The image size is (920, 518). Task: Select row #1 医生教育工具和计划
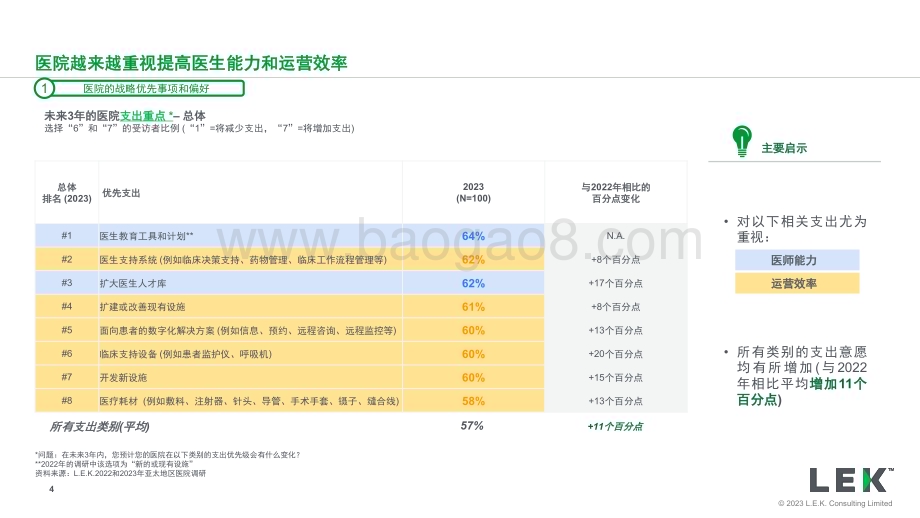[289, 236]
